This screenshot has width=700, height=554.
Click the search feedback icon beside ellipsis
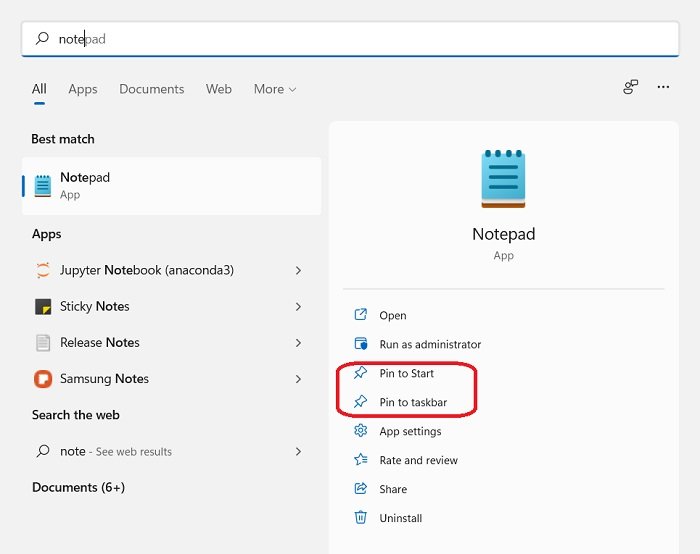[x=630, y=88]
